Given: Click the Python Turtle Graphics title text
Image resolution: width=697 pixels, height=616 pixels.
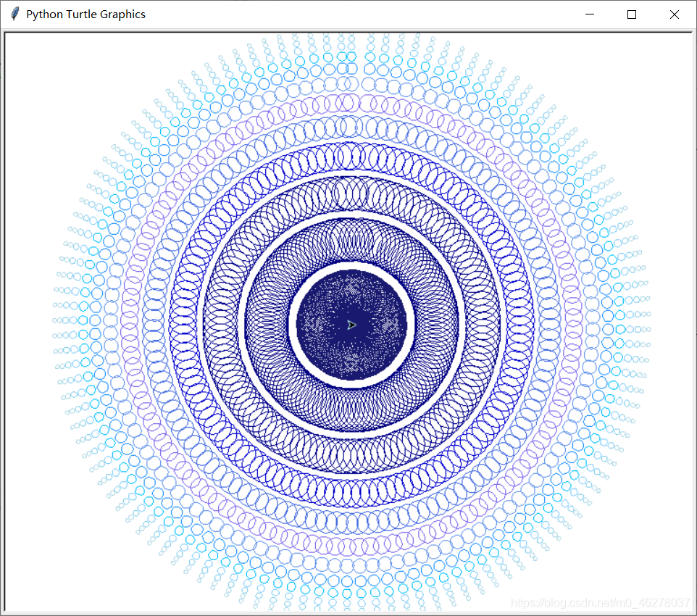Looking at the screenshot, I should click(x=85, y=14).
